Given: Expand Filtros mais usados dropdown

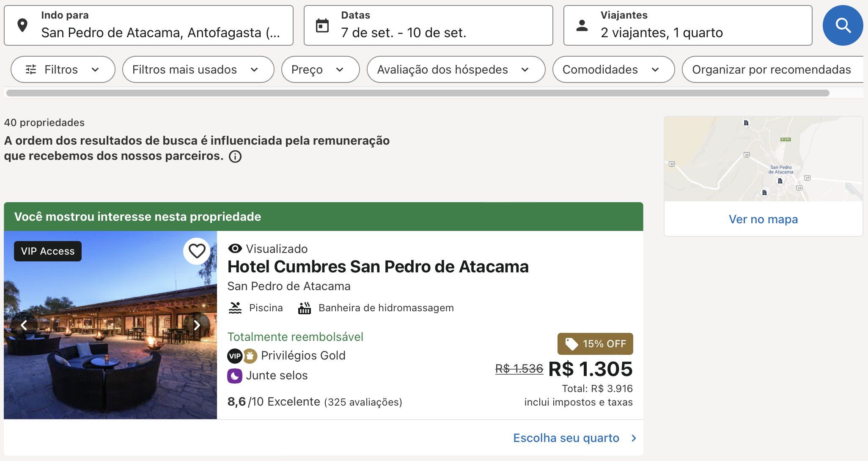Looking at the screenshot, I should click(198, 69).
